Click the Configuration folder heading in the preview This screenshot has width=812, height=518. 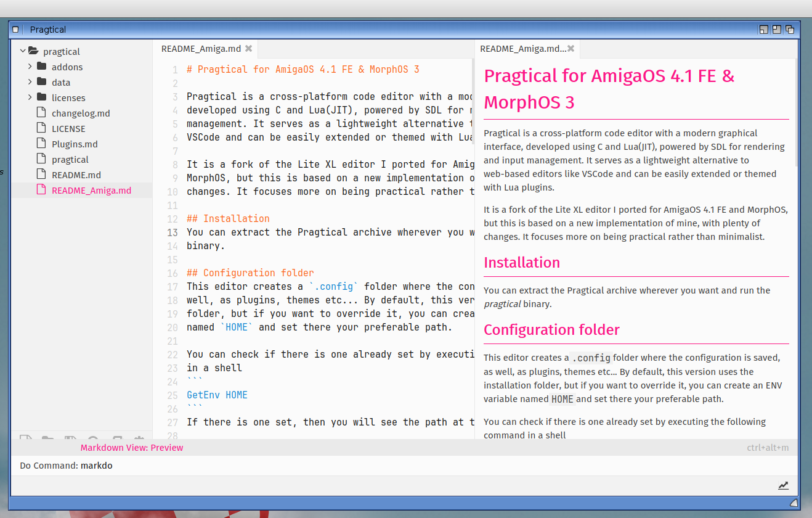[551, 330]
